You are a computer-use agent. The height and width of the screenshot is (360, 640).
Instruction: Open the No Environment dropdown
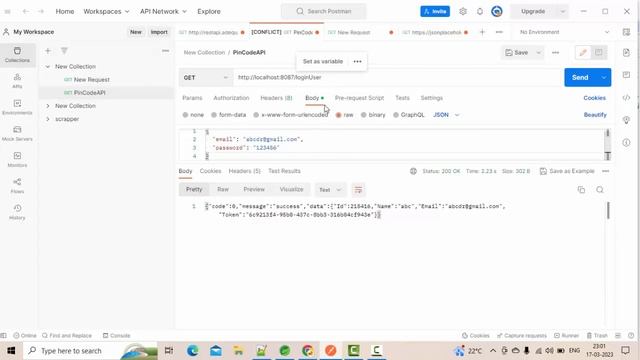tap(564, 32)
